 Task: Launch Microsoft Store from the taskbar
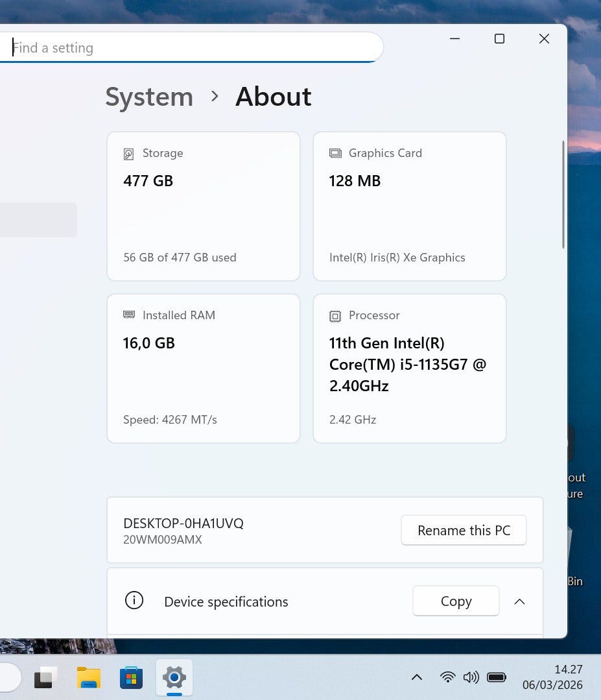(x=132, y=677)
